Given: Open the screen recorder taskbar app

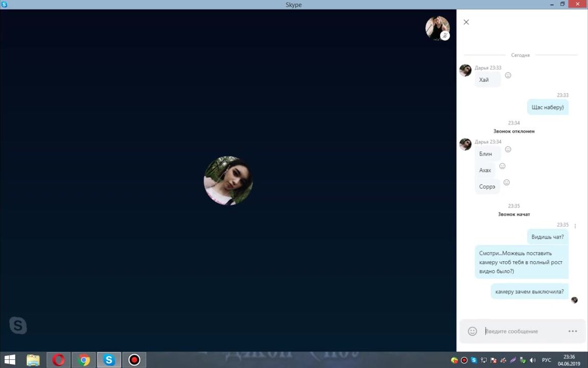Looking at the screenshot, I should (134, 360).
